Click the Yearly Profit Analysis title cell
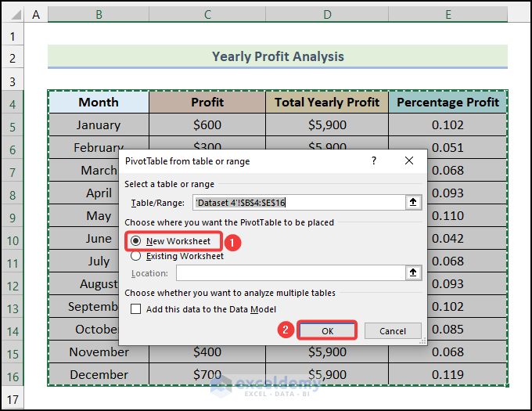Screen dimensions: 532x411 pyautogui.click(x=278, y=56)
